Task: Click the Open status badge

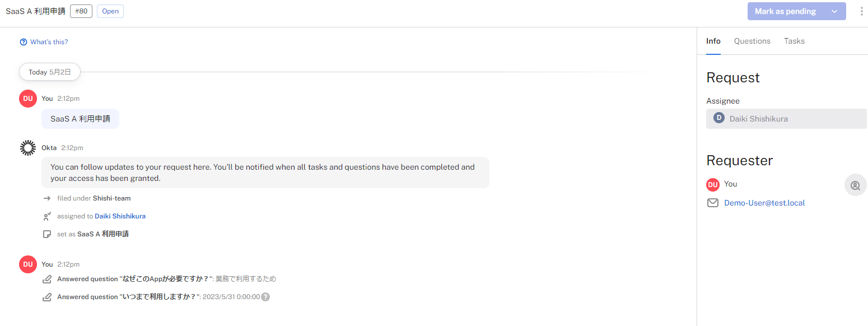Action: click(110, 11)
